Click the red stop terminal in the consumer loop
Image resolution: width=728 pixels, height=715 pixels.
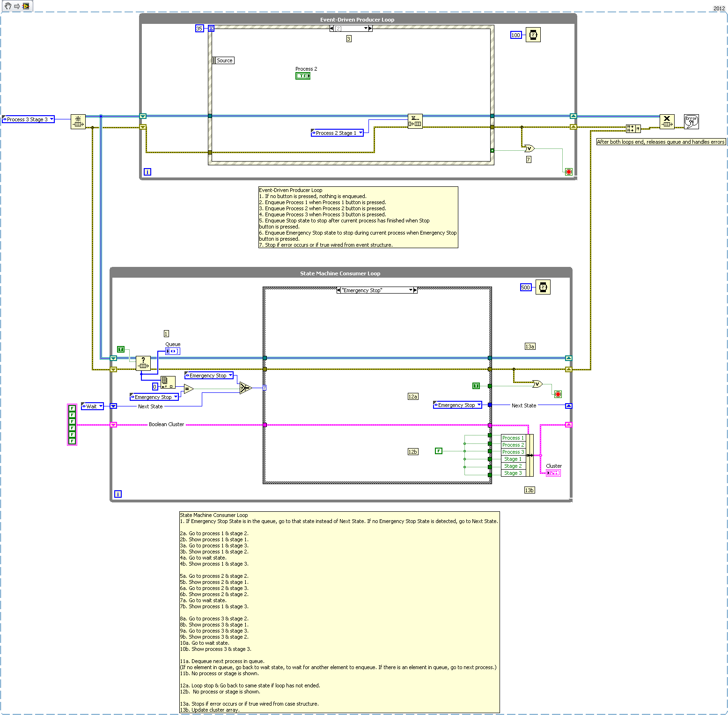[x=557, y=394]
